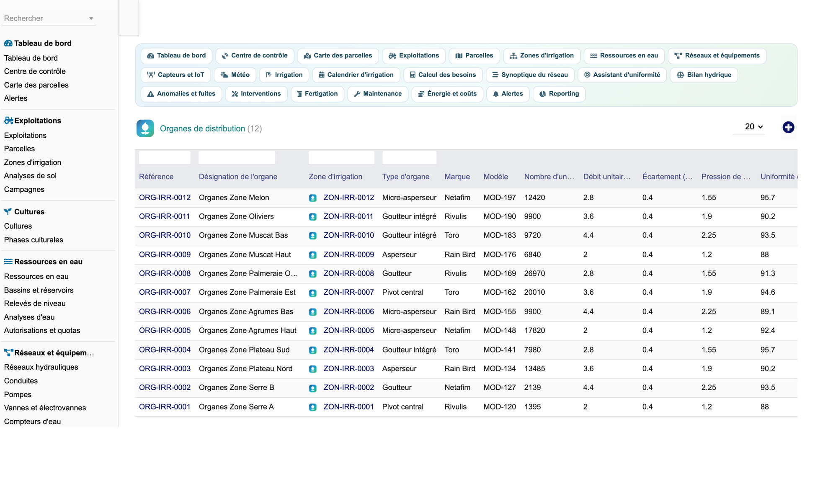This screenshot has width=815, height=504.
Task: Click the Exploitations tractor icon in sidebar
Action: click(x=8, y=121)
